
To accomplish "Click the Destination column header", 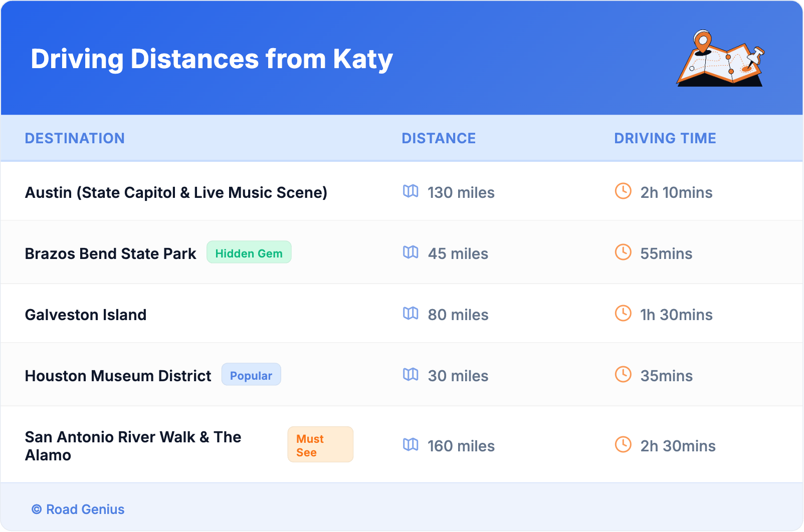I will 75,138.
